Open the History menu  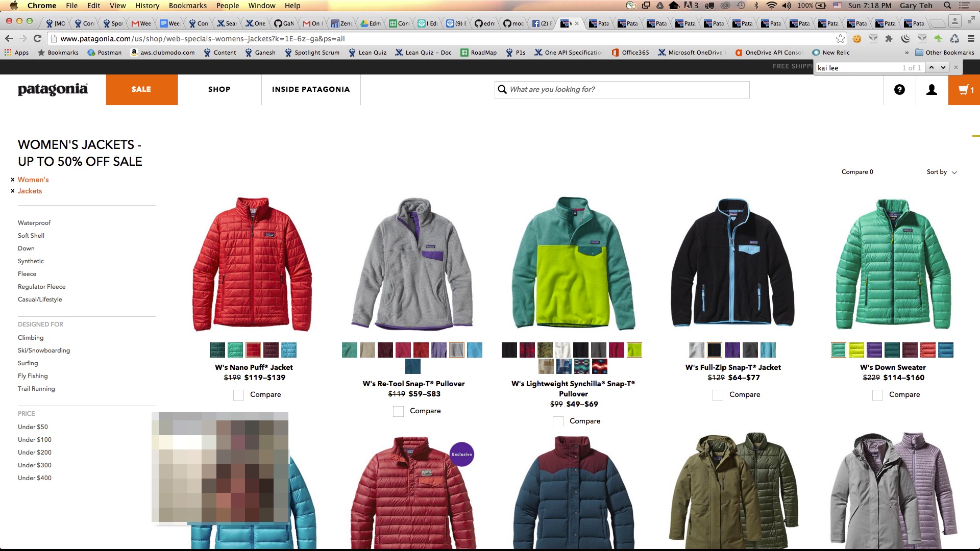tap(148, 6)
